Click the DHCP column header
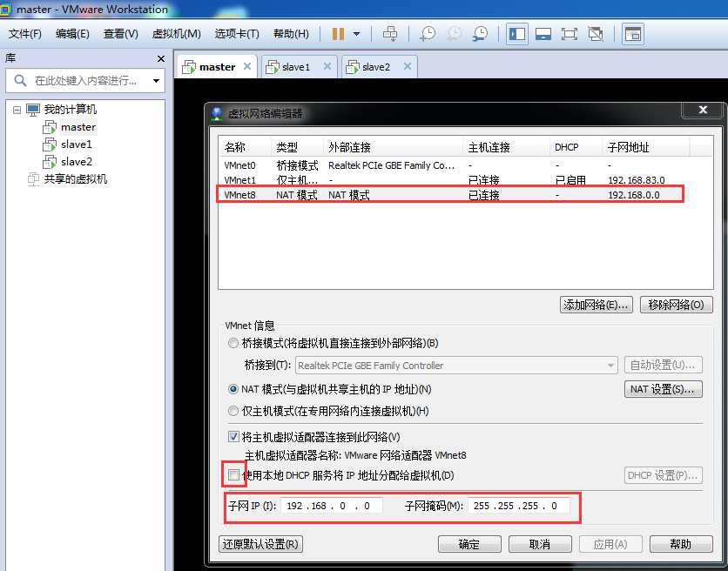Screen dimensions: 728x571 pos(576,148)
